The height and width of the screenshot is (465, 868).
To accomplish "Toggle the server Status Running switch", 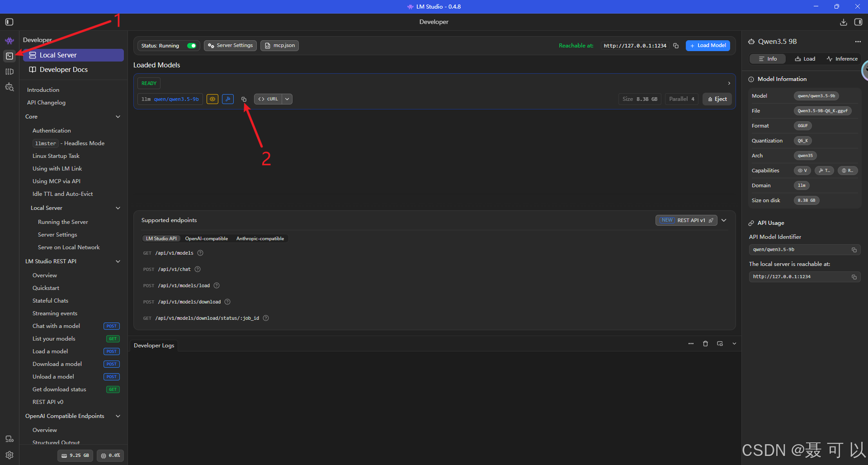I will click(x=192, y=46).
